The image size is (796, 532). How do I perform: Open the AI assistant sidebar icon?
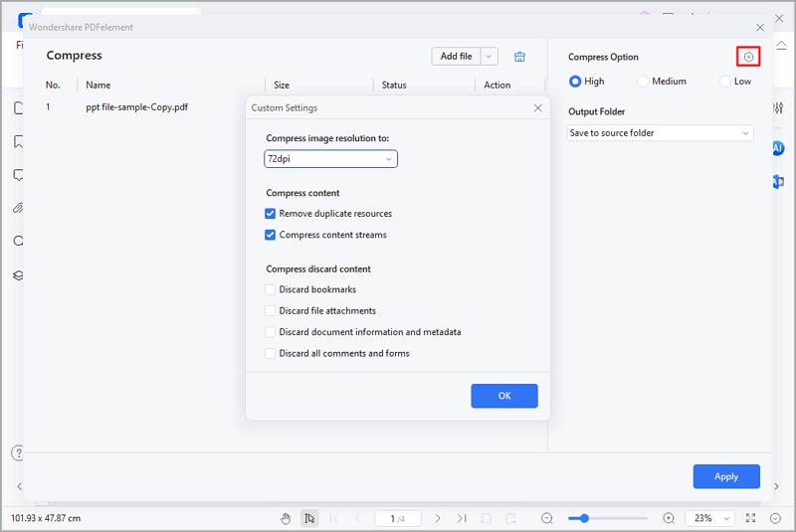(778, 148)
